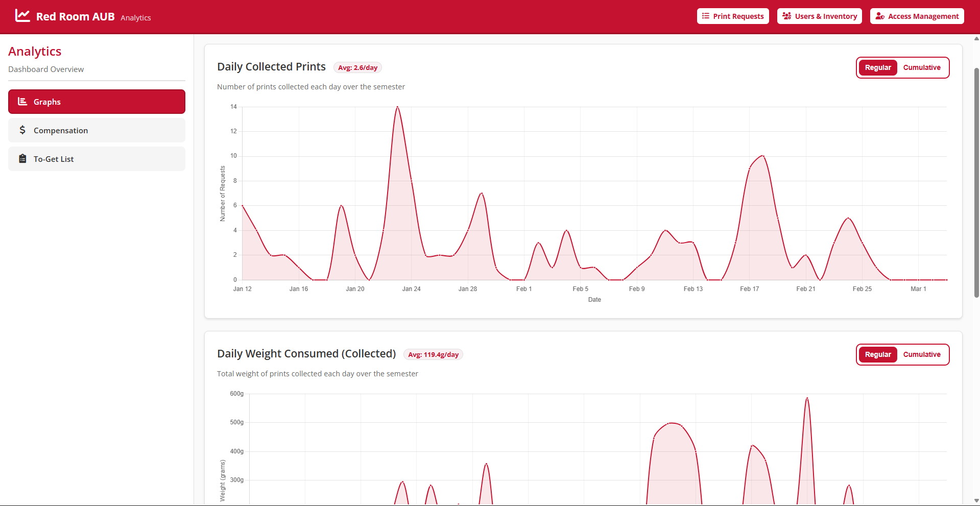Switch Daily Weight Consumed to Regular view

tap(878, 354)
